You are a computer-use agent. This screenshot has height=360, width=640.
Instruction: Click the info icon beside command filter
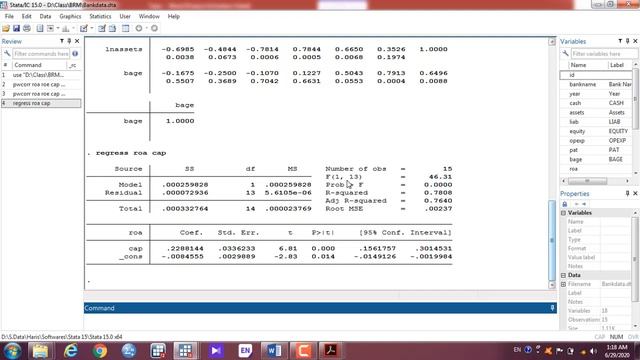[75, 54]
